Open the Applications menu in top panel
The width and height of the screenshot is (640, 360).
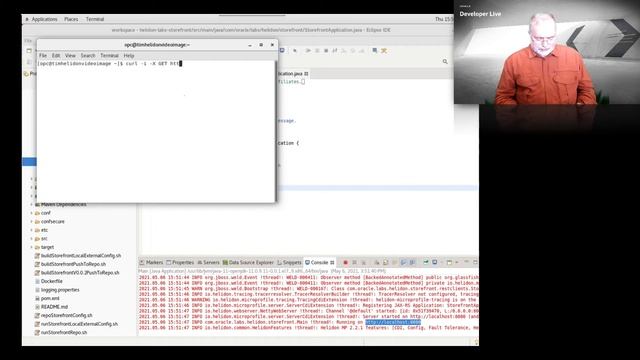[44, 19]
